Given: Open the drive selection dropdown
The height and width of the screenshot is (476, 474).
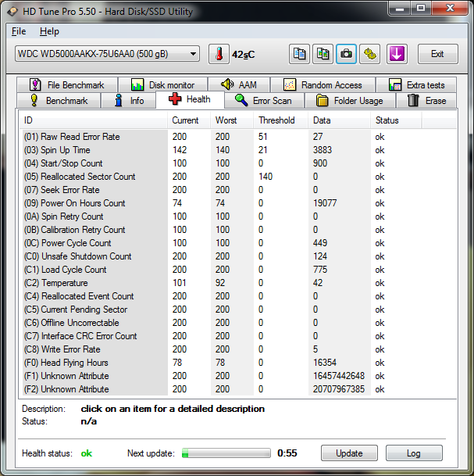Looking at the screenshot, I should 107,54.
